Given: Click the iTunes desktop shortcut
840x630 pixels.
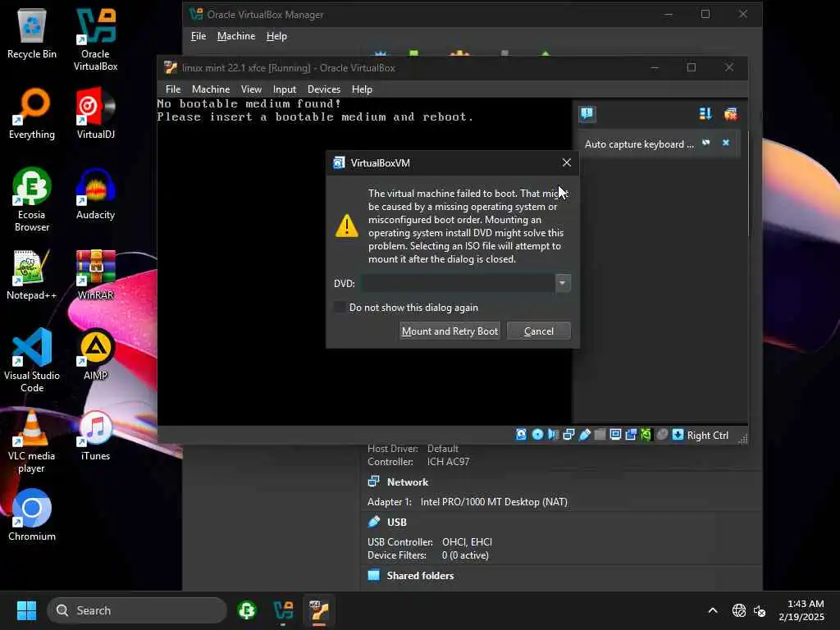Looking at the screenshot, I should coord(95,436).
